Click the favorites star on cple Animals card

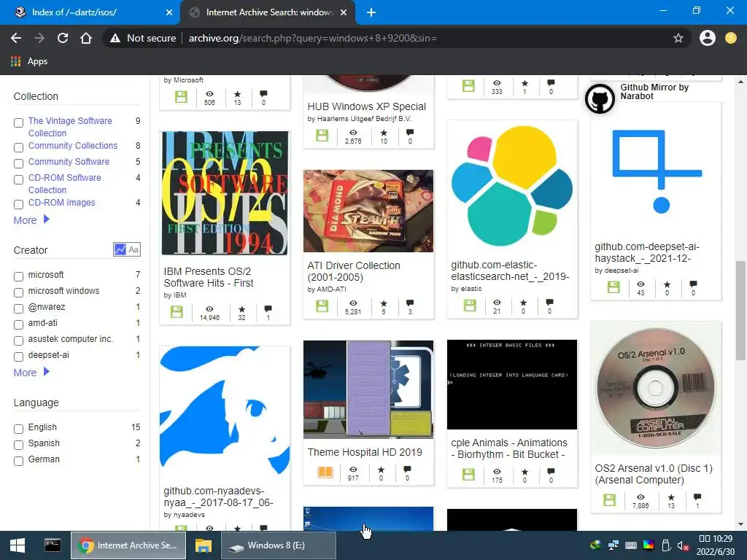[525, 472]
